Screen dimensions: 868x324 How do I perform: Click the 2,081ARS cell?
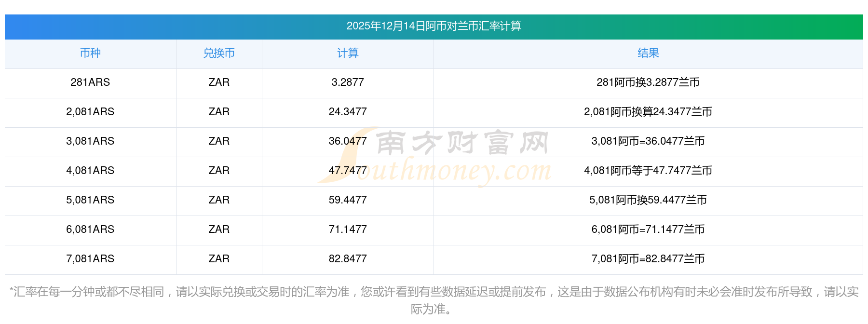pos(90,112)
